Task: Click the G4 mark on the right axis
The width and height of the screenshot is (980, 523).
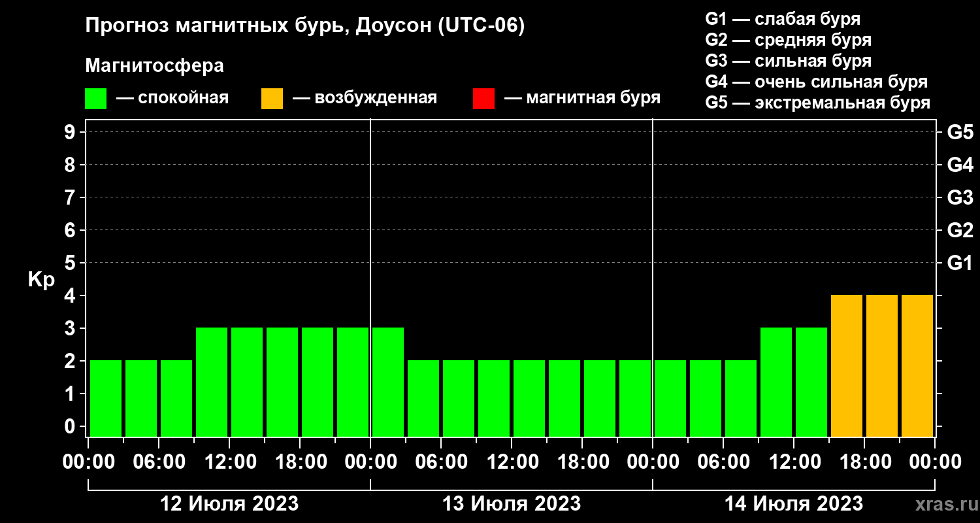Action: tap(960, 165)
